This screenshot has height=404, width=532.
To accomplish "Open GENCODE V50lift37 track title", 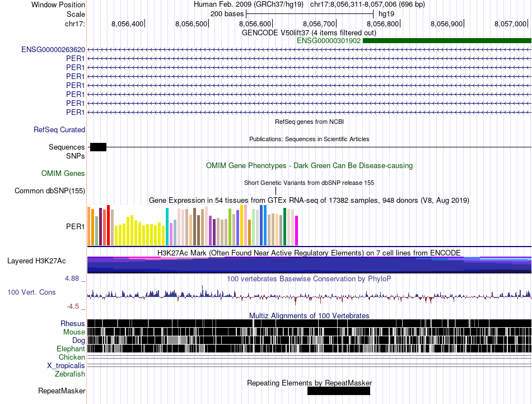I will point(309,32).
